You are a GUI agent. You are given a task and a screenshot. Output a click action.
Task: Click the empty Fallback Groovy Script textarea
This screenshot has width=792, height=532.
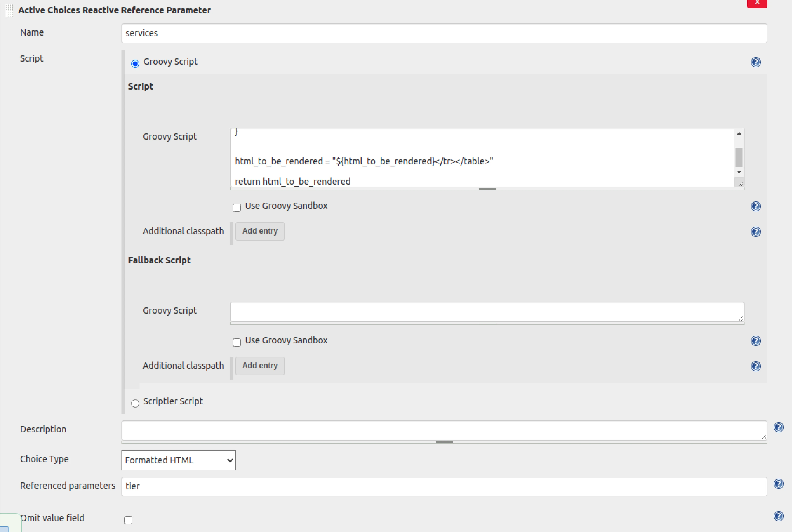click(x=487, y=312)
